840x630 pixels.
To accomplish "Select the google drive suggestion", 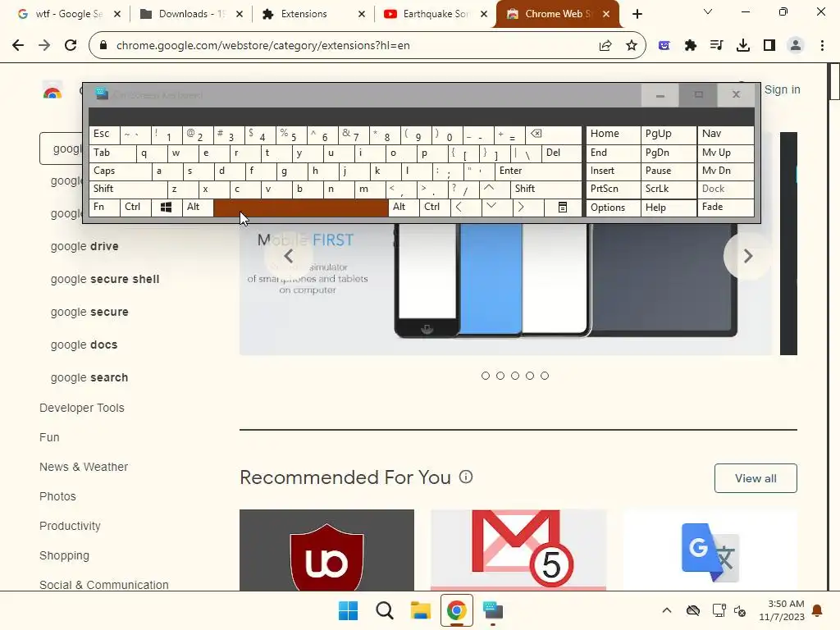I will pos(84,246).
